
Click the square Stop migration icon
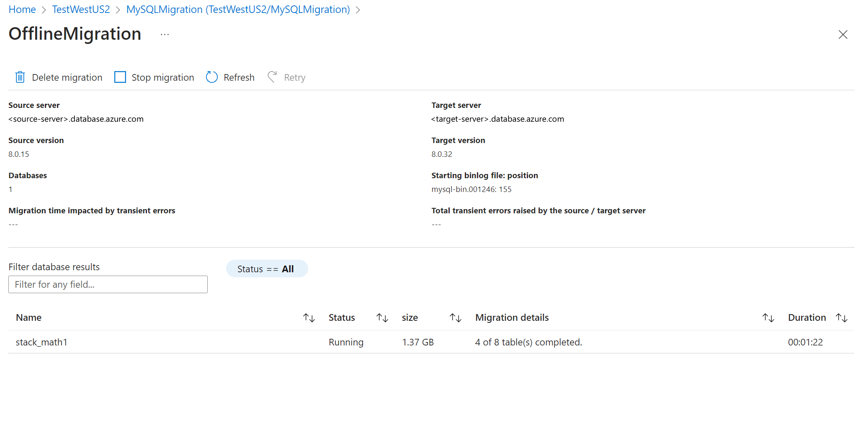[x=120, y=77]
